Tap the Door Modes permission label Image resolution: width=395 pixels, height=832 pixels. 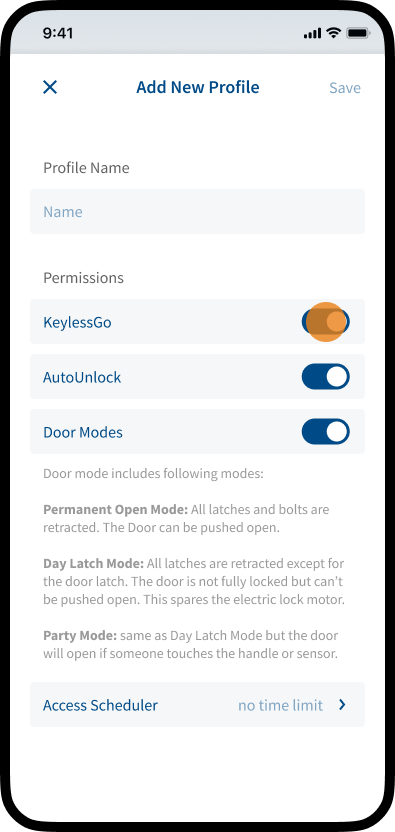pos(83,432)
